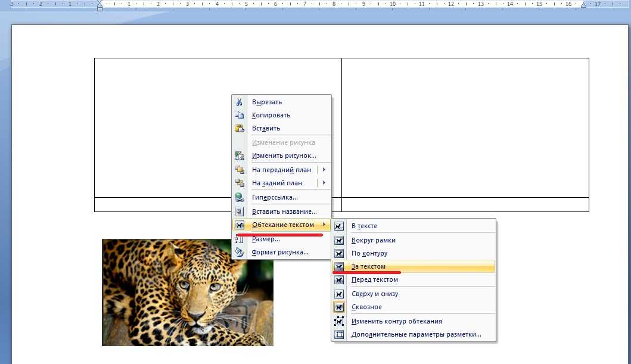
Task: Click the wrap icon beside Обтекание текстом
Action: click(x=240, y=225)
